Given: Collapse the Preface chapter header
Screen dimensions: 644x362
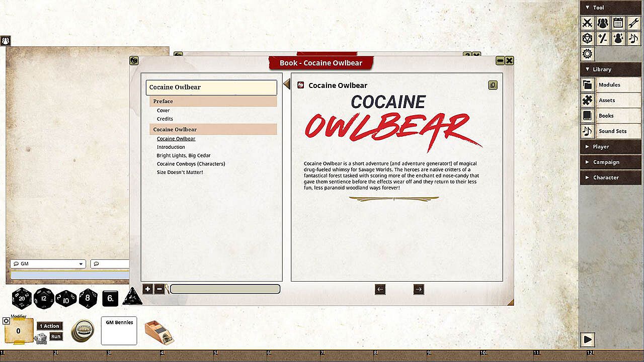Looking at the screenshot, I should 213,102.
